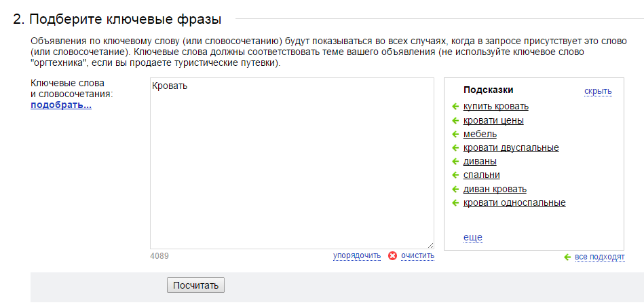The image size is (644, 307).
Task: Open keyword picker via "подобрать..."
Action: point(61,105)
